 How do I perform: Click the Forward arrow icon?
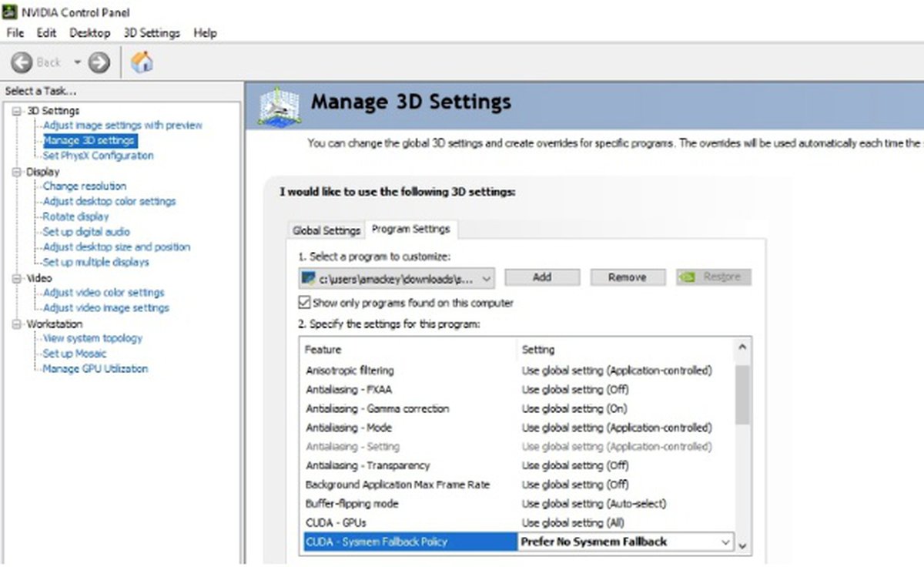99,62
